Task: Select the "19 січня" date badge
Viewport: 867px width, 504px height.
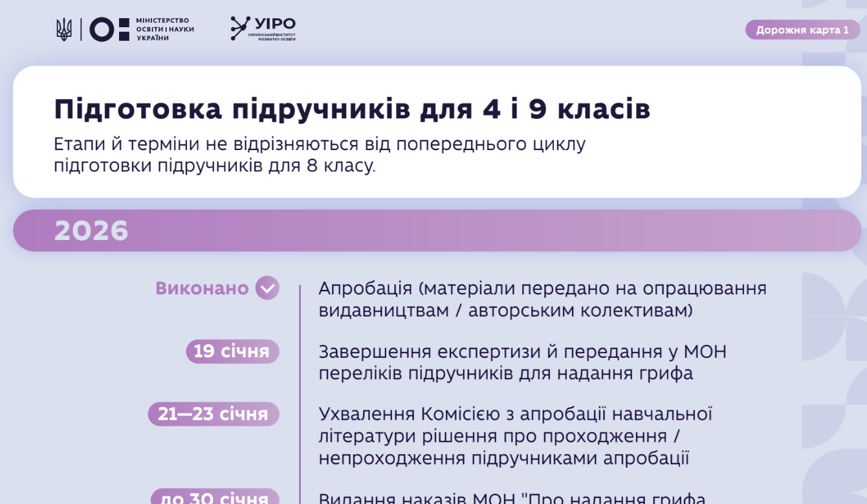Action: (232, 351)
